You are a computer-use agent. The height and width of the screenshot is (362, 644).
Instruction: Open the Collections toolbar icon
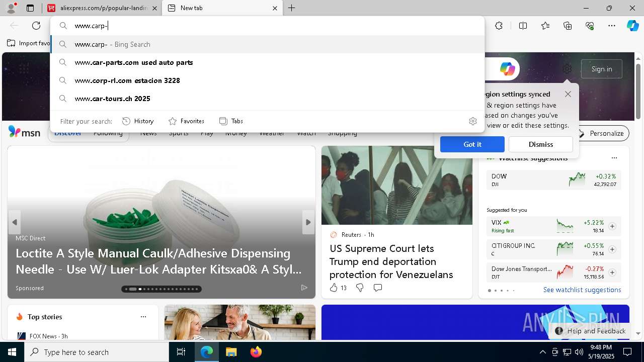568,26
